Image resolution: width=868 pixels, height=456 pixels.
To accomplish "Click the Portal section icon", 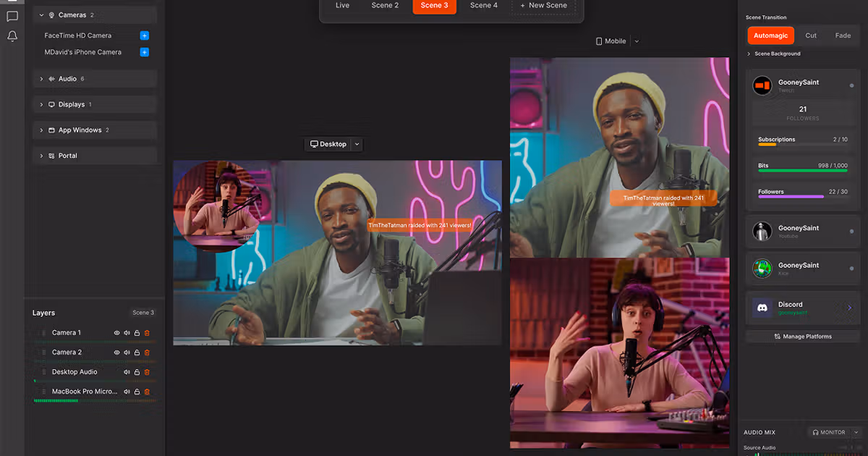I will 51,156.
